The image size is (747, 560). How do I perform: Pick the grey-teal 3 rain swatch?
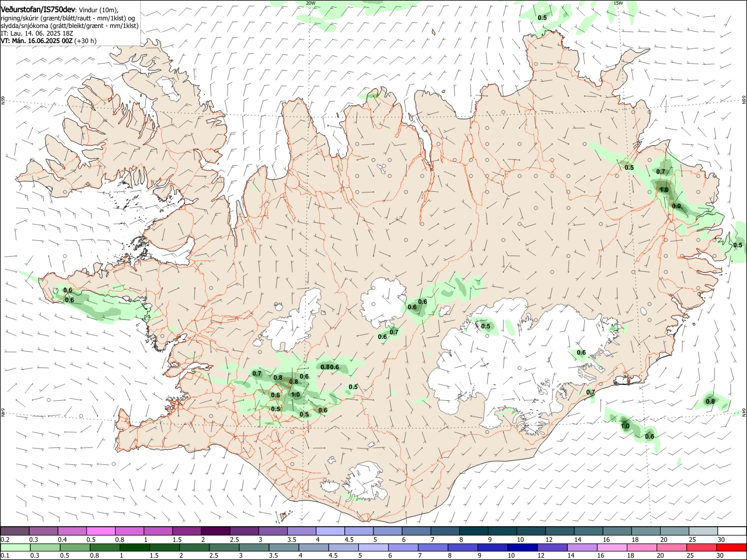pyautogui.click(x=253, y=547)
